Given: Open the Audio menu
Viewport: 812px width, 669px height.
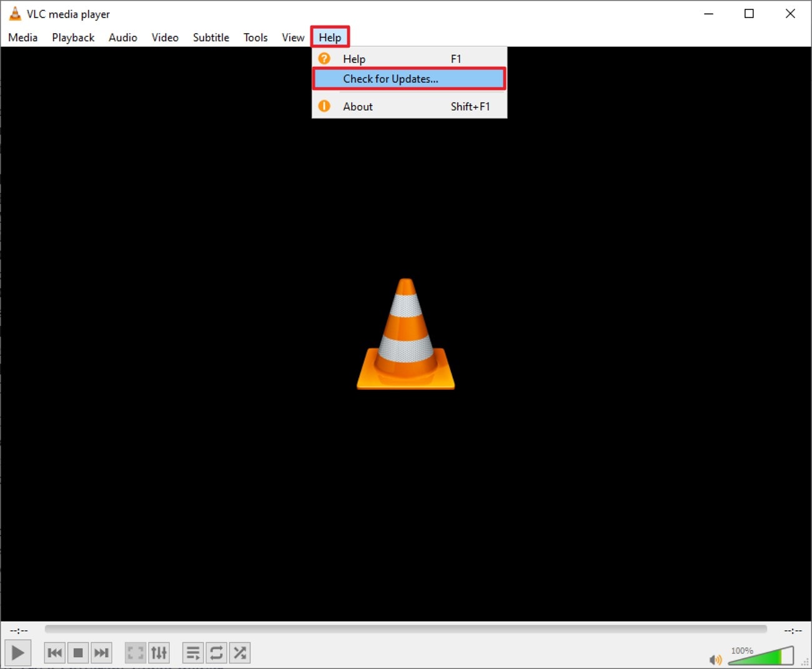Looking at the screenshot, I should click(x=123, y=37).
